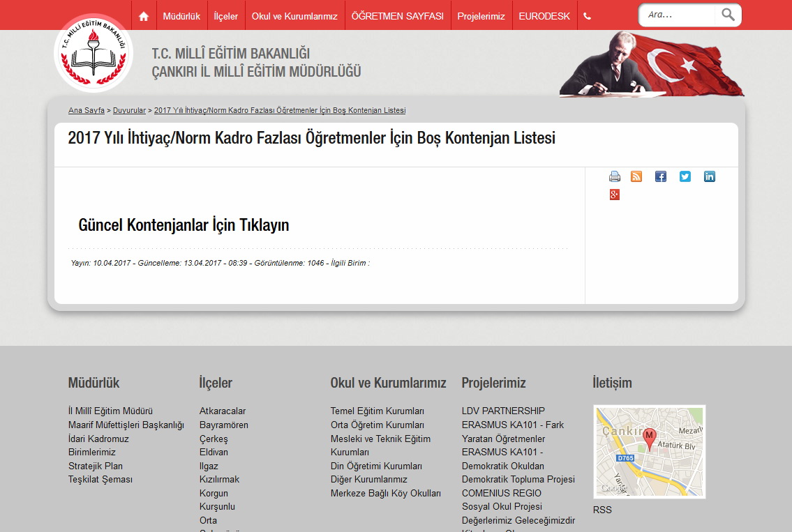Click the home icon in navigation bar
Image resolution: width=792 pixels, height=532 pixels.
click(x=144, y=15)
